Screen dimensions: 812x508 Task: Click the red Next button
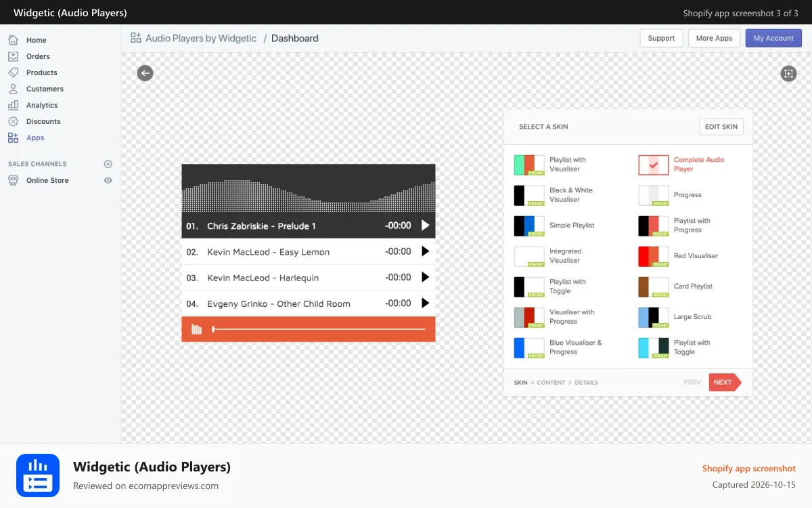tap(725, 382)
